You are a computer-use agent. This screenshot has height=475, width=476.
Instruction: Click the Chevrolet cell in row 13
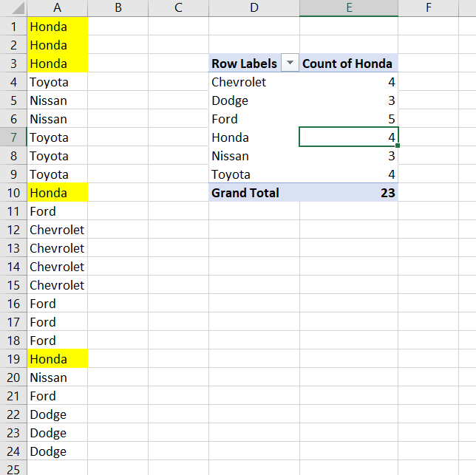pos(58,248)
